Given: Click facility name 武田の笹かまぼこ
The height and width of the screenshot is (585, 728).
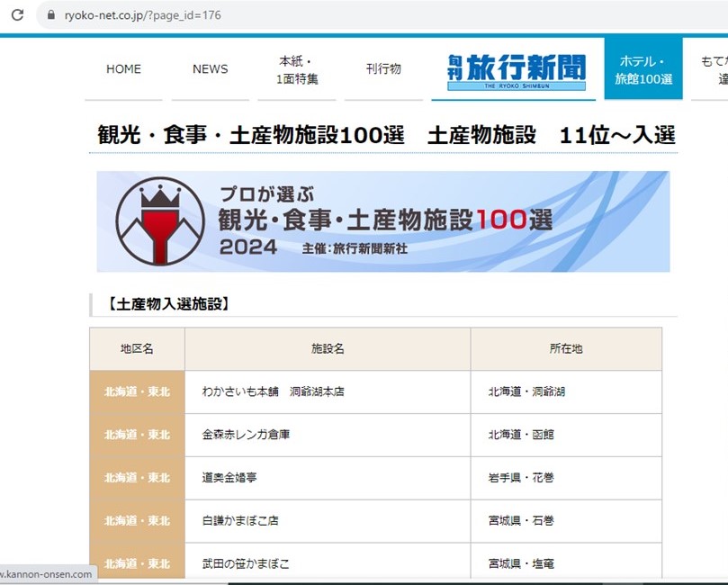Looking at the screenshot, I should 246,563.
